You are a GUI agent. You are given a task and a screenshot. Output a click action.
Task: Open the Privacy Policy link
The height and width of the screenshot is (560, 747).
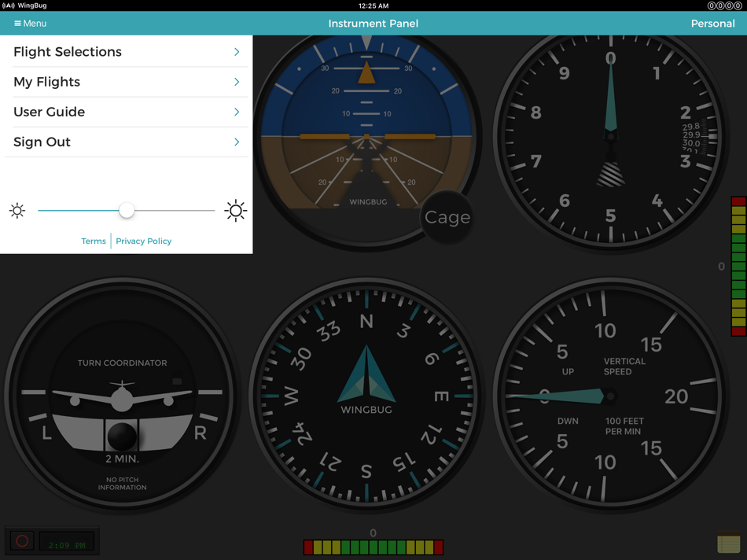point(143,241)
